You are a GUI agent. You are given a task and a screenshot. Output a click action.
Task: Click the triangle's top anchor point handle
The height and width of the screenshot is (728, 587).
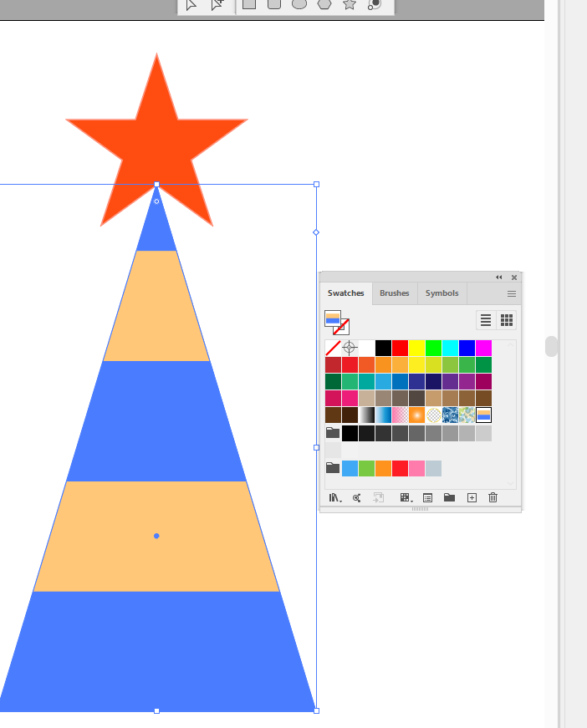pos(156,185)
